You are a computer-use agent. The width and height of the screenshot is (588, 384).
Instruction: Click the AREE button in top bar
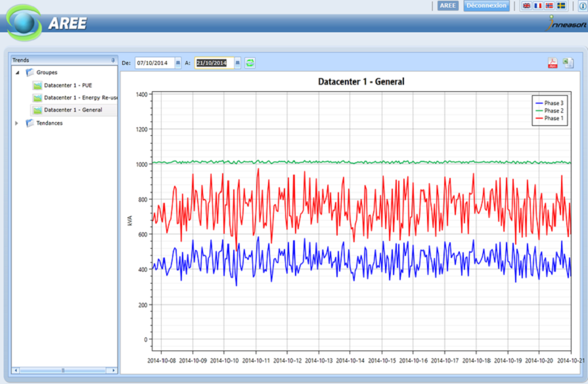point(448,6)
